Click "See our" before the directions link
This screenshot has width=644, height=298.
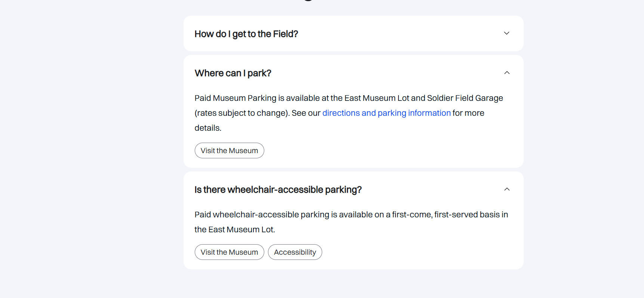(x=306, y=113)
